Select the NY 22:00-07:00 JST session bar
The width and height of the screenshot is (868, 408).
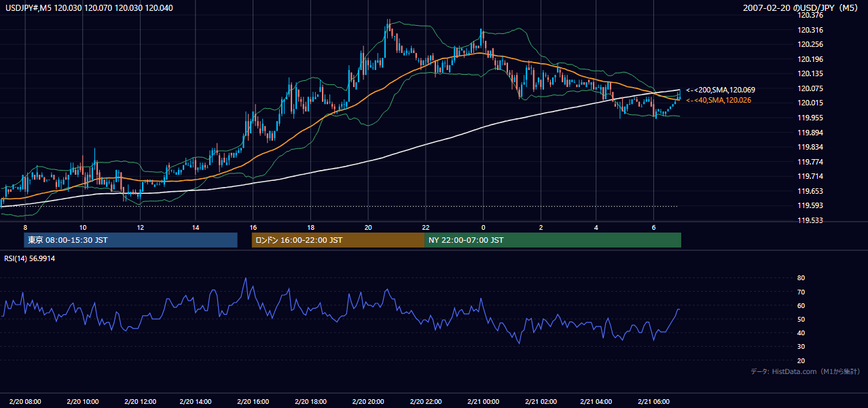pyautogui.click(x=553, y=240)
